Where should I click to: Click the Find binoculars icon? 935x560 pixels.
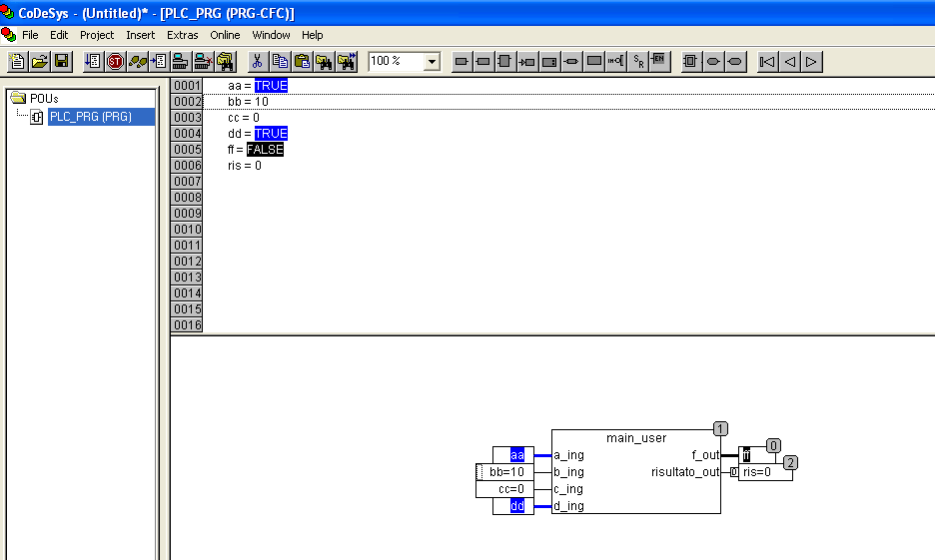tap(324, 62)
